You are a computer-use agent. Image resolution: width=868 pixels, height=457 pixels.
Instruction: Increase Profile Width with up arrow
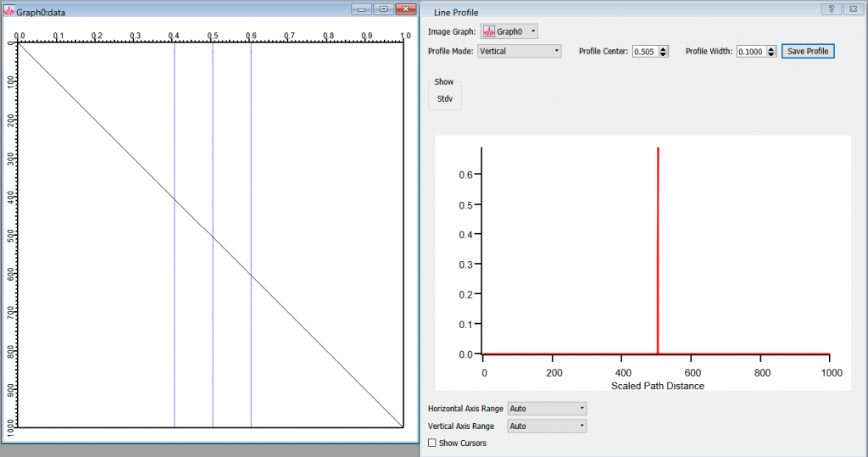(771, 48)
